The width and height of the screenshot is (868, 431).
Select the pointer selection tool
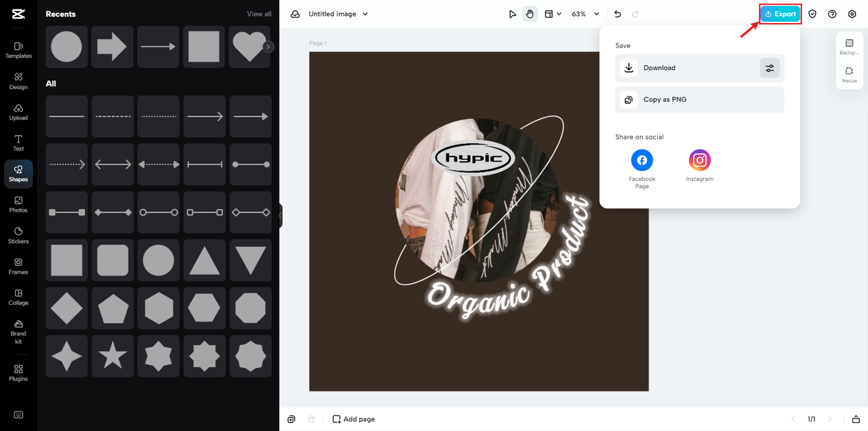click(513, 14)
